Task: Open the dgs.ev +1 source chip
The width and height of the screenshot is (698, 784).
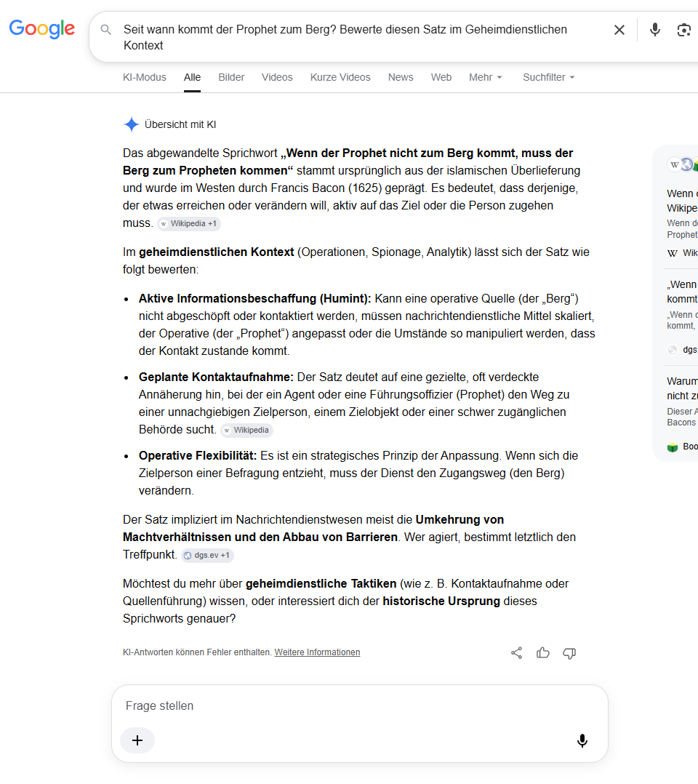Action: (x=207, y=555)
